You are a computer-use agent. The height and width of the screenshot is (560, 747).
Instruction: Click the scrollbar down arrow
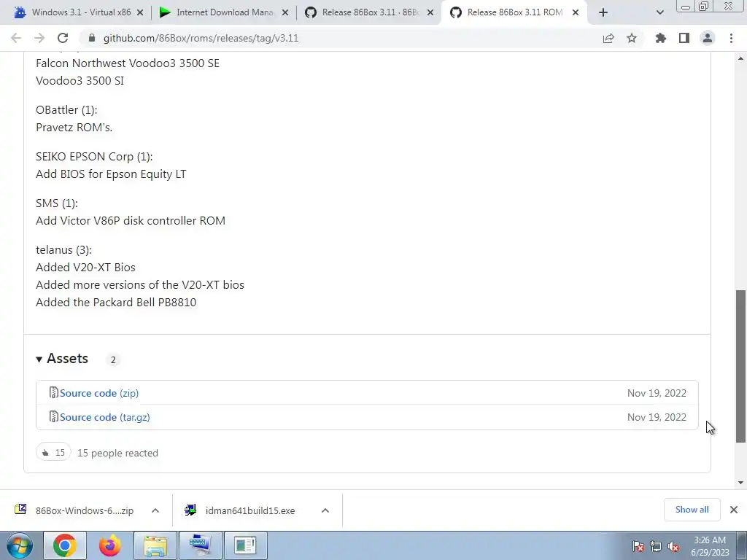click(x=740, y=483)
